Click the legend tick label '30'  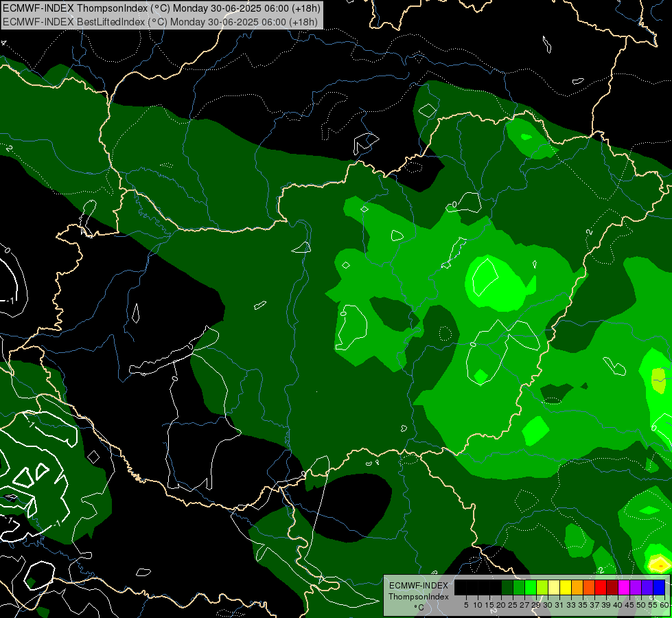(547, 605)
